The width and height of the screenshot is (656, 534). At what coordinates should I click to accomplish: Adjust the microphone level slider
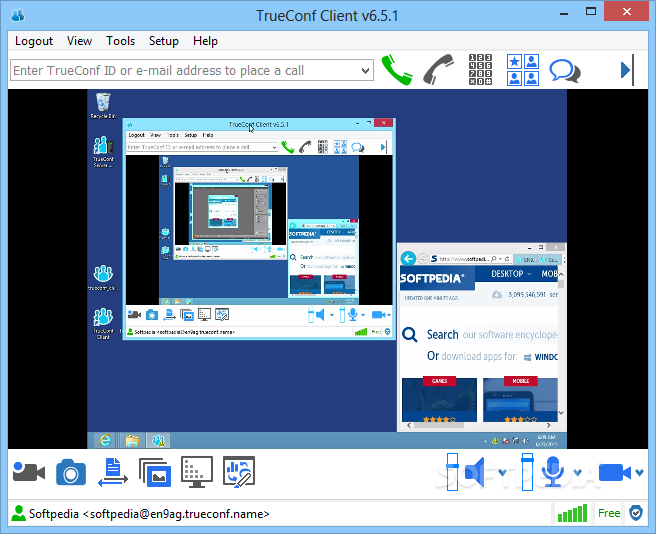point(527,472)
